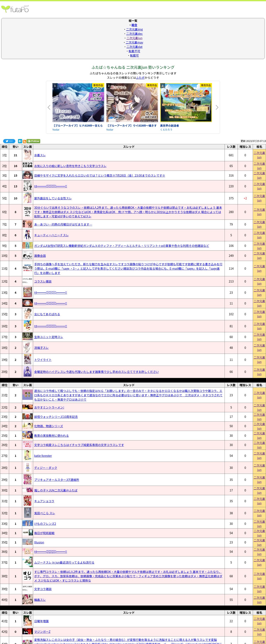
Task: Open the 推しの子×JUN二次元裏 thread
Action: tap(56, 490)
